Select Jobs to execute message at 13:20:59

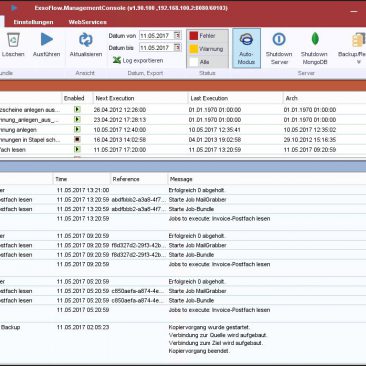(219, 219)
